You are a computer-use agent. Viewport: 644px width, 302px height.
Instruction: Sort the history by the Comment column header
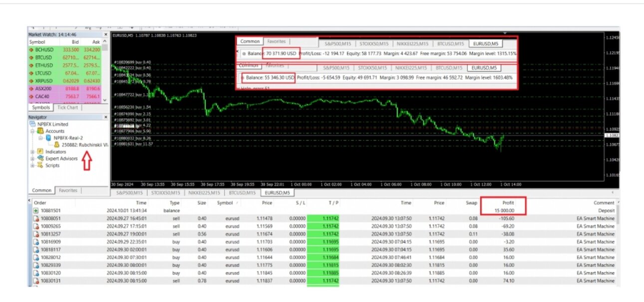[x=604, y=203]
